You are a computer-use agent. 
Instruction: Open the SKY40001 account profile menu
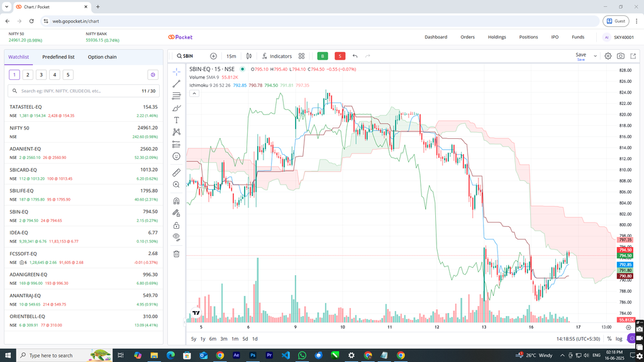619,37
